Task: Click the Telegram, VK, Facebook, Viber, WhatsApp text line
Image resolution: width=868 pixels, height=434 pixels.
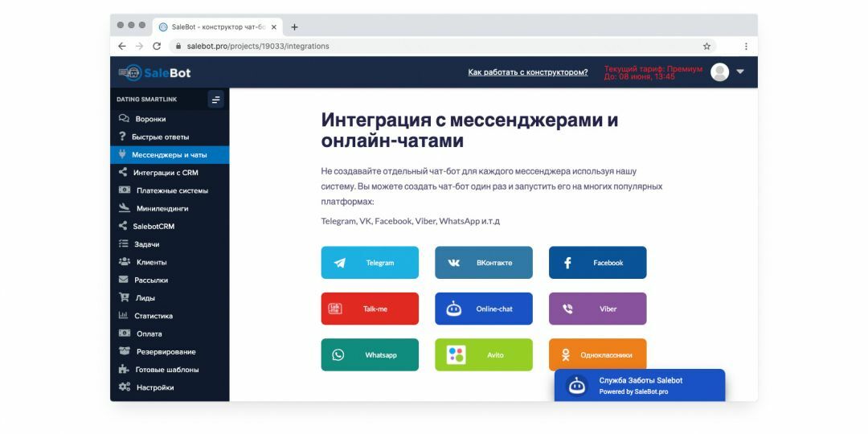Action: (411, 221)
